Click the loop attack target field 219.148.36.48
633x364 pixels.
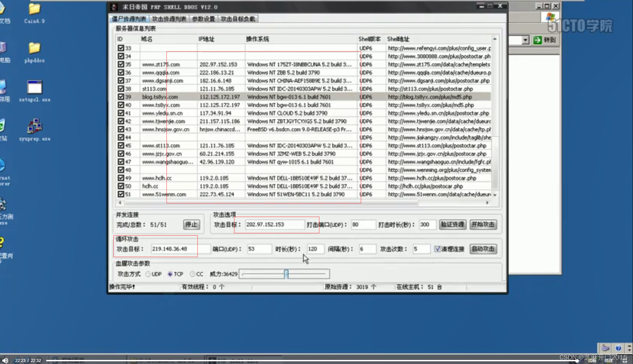coord(180,249)
